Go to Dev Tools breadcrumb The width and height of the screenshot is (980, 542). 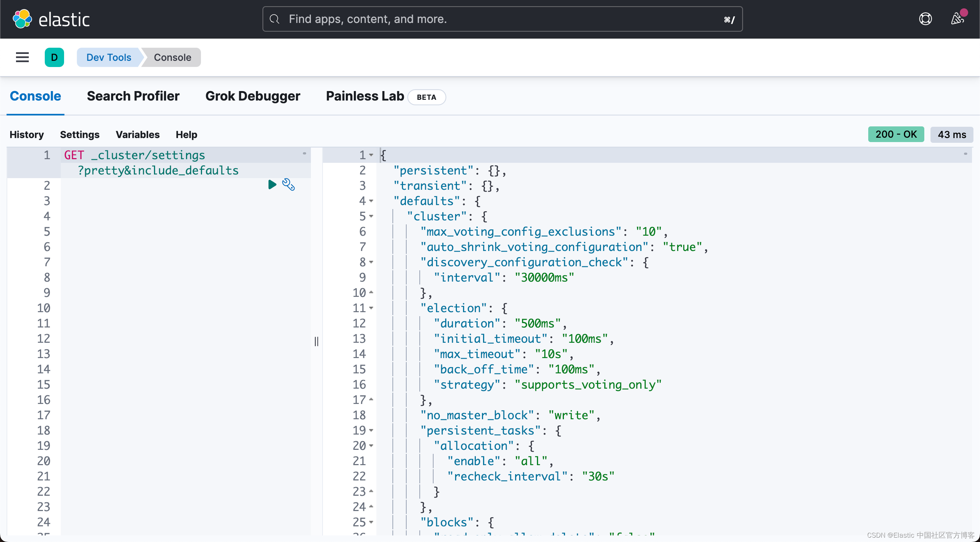(x=109, y=57)
